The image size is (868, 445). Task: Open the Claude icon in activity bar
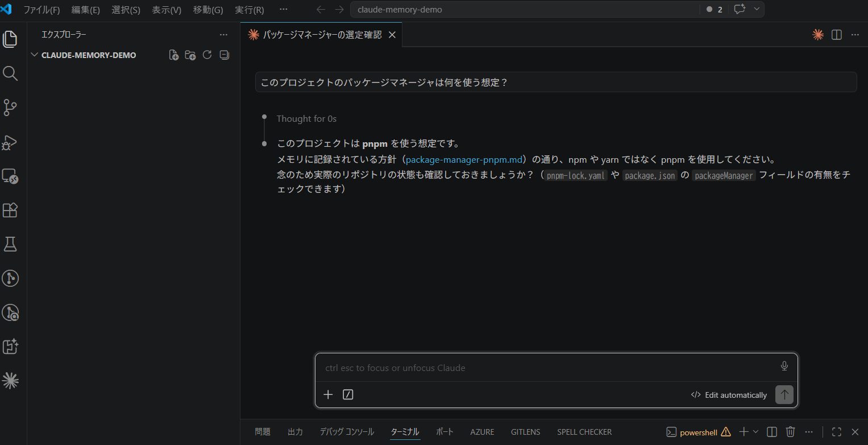coord(10,381)
